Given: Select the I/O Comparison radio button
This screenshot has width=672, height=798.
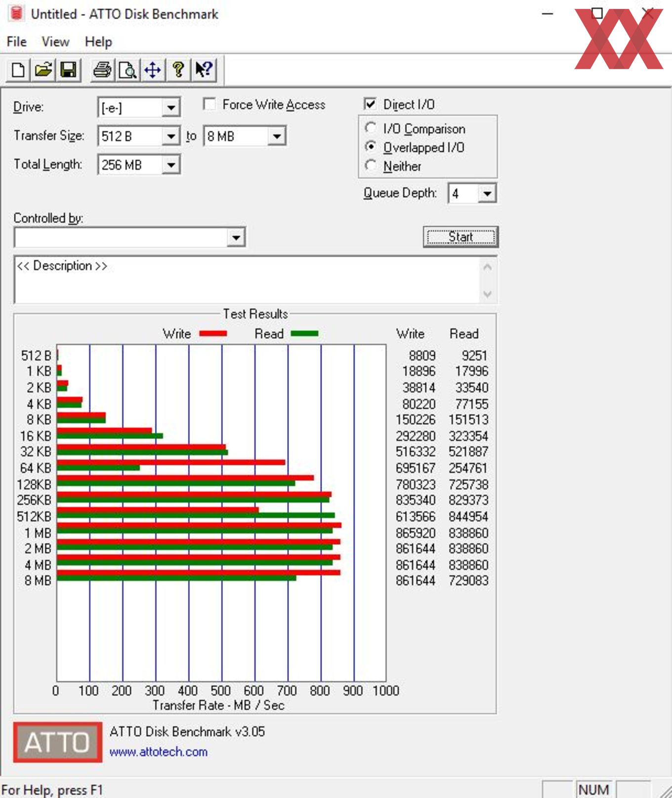Looking at the screenshot, I should [x=371, y=128].
